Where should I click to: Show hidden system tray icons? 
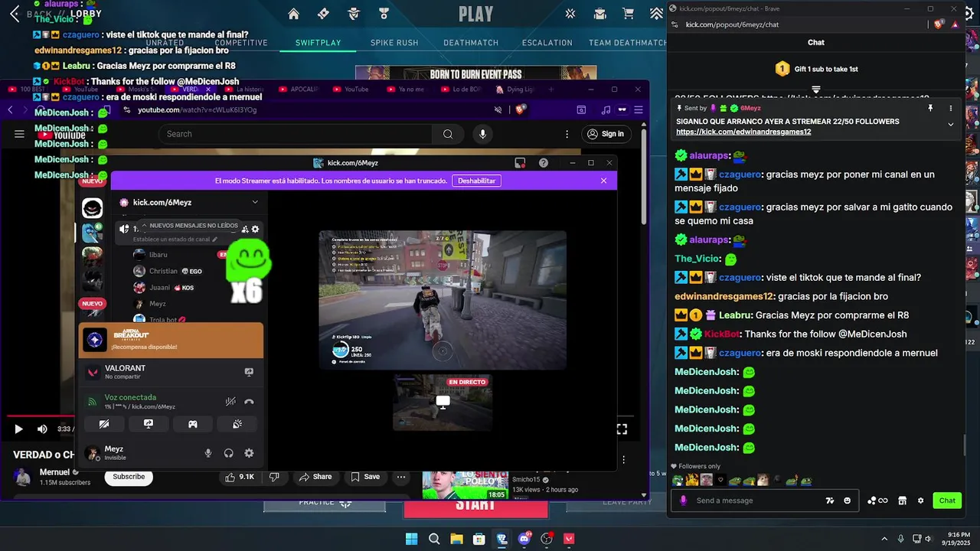[x=884, y=539]
